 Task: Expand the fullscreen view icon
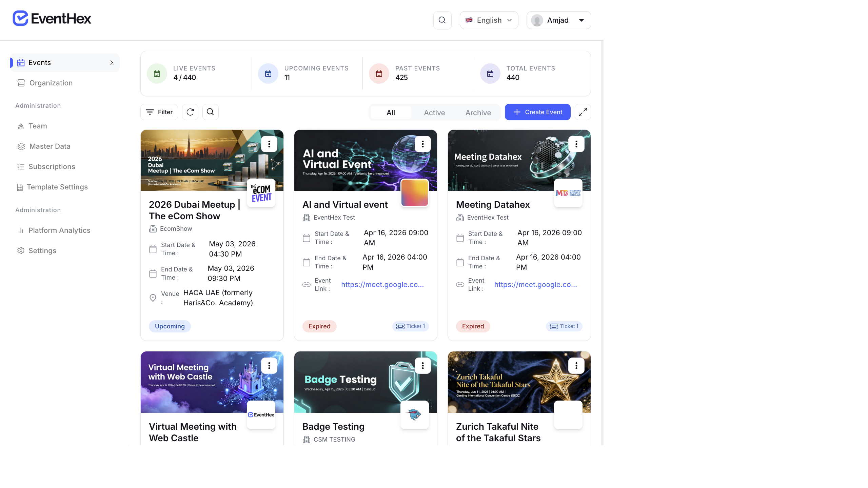583,112
